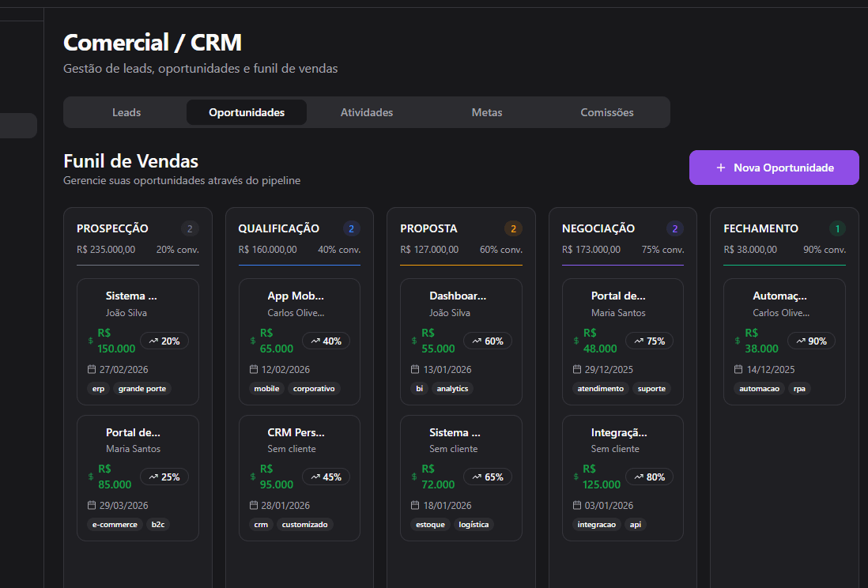Open the 'Integraçã...' opportunity card title

pos(619,432)
